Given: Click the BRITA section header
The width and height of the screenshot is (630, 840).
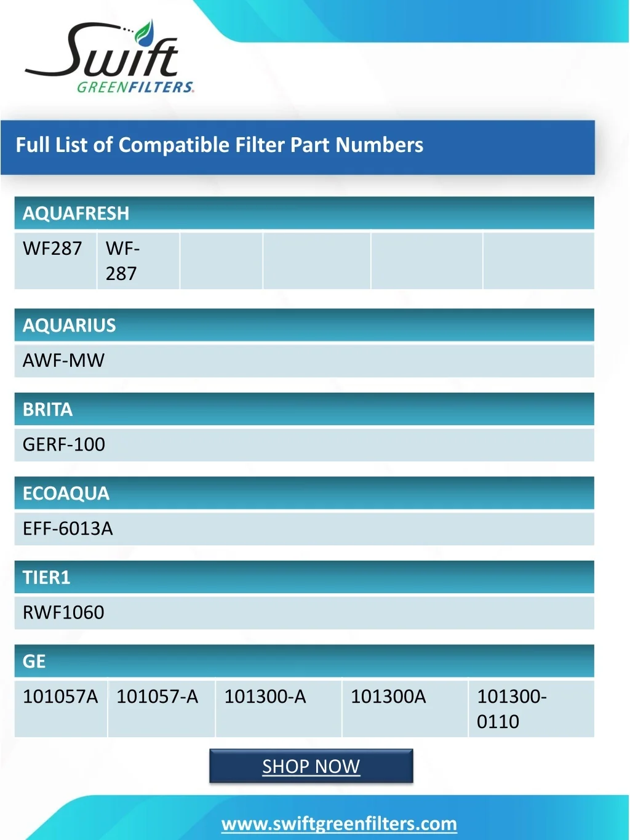Looking at the screenshot, I should (47, 409).
